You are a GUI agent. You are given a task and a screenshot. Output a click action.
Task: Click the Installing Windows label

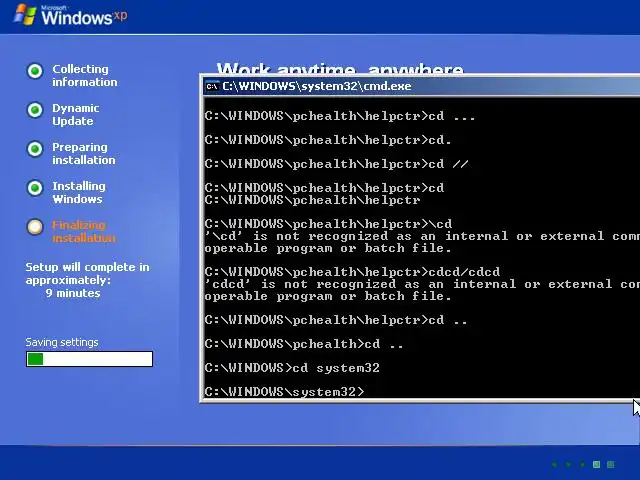[x=79, y=193]
